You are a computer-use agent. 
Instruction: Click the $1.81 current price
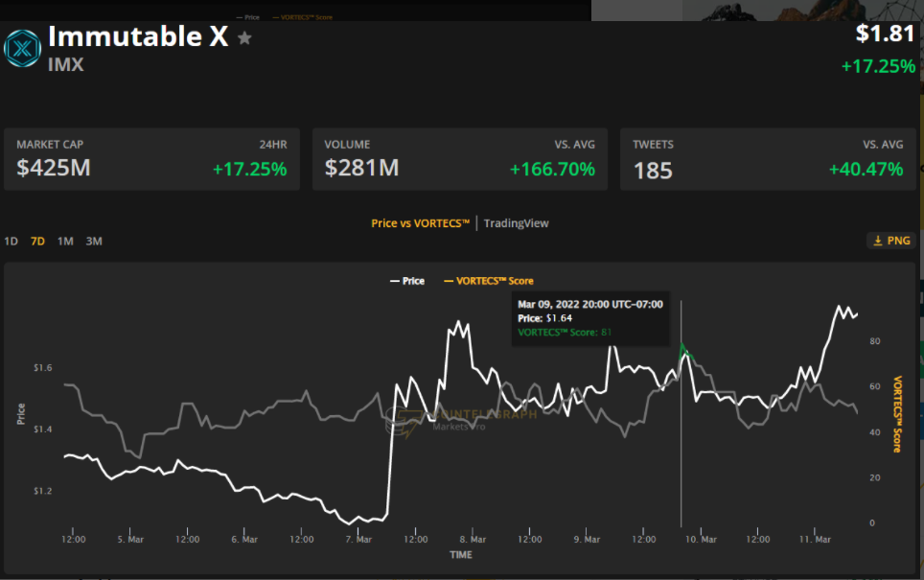coord(885,34)
